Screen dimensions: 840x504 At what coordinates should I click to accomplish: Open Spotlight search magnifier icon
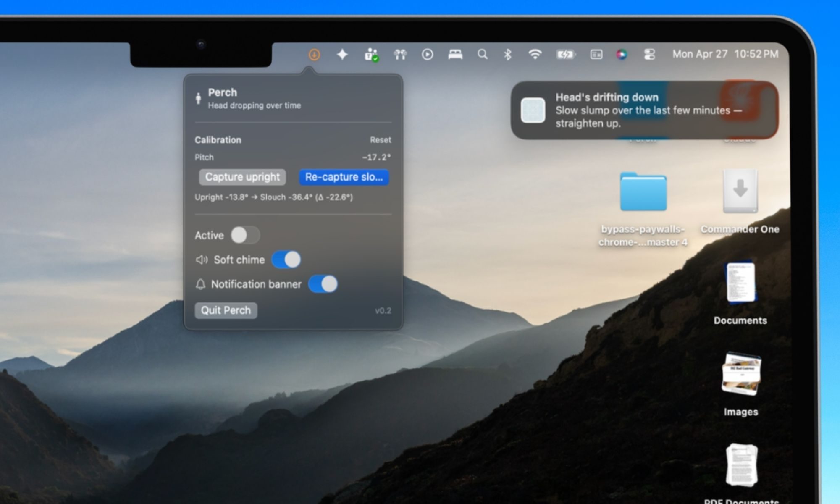[x=483, y=54]
